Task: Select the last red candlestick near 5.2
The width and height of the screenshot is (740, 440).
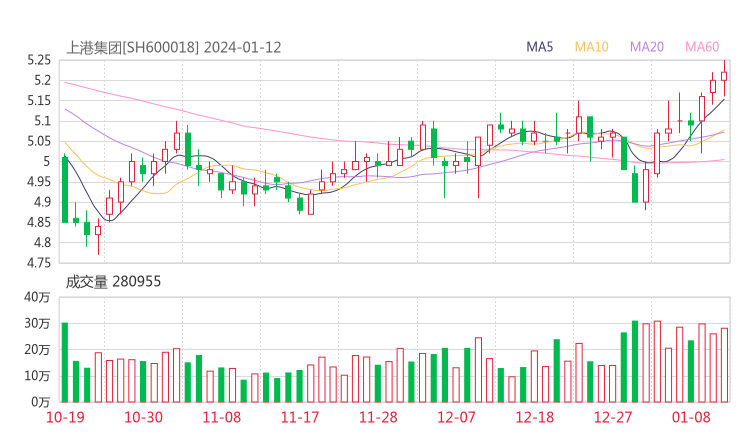Action: (724, 76)
